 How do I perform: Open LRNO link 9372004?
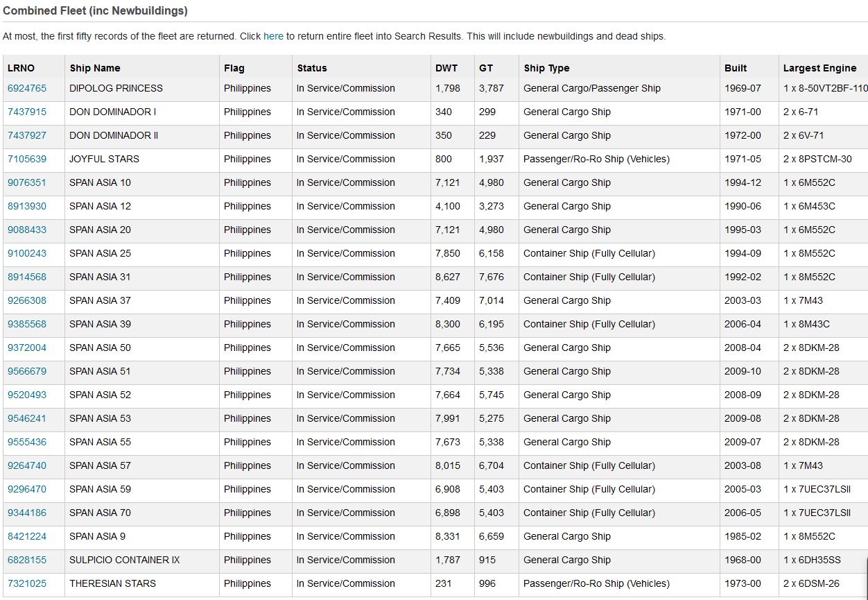[27, 348]
